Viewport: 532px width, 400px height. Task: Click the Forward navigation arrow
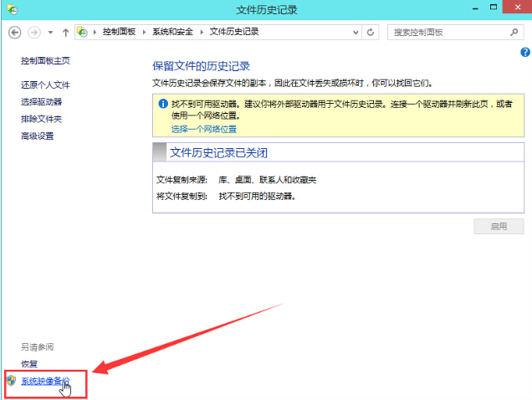34,32
